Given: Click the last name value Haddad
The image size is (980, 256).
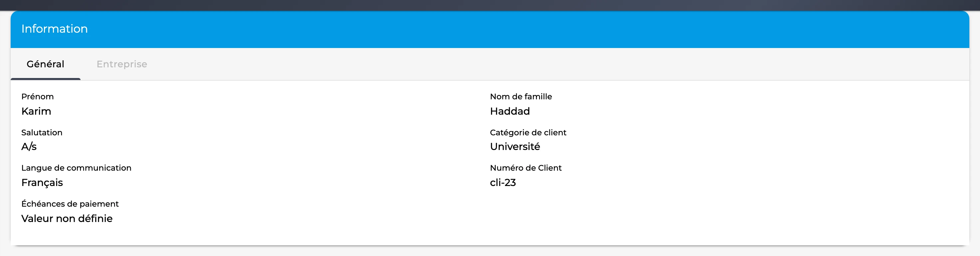Looking at the screenshot, I should (510, 111).
